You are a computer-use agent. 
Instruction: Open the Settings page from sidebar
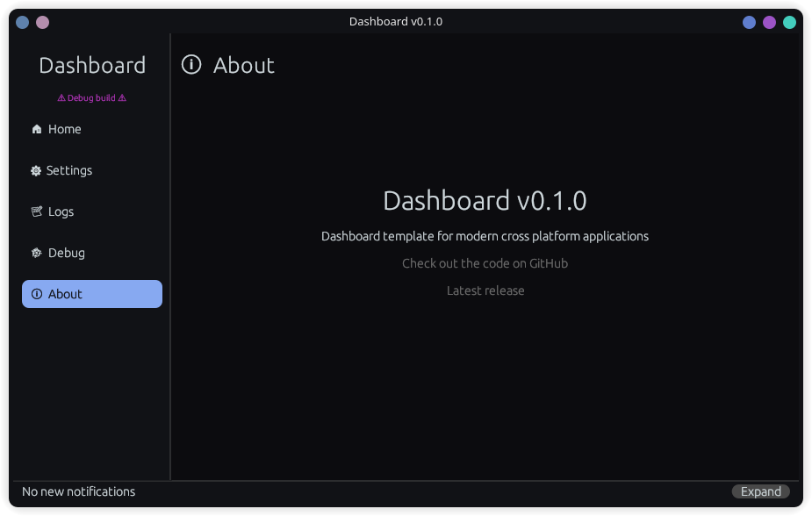coord(91,170)
